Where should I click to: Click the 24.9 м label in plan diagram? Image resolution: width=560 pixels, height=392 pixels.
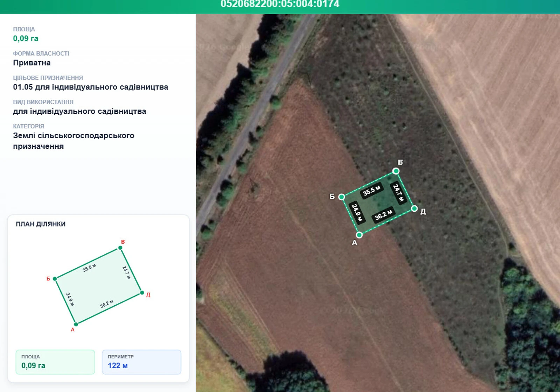point(70,299)
